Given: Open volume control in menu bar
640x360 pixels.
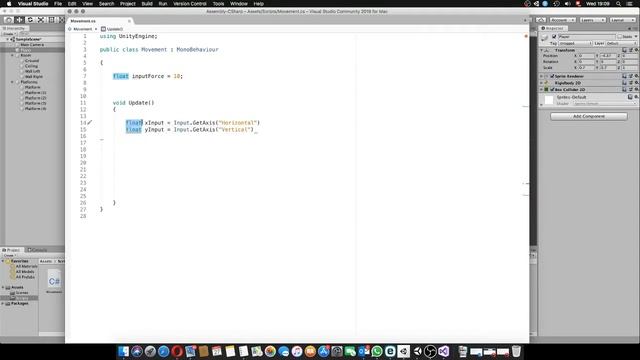Looking at the screenshot, I should pyautogui.click(x=567, y=4).
